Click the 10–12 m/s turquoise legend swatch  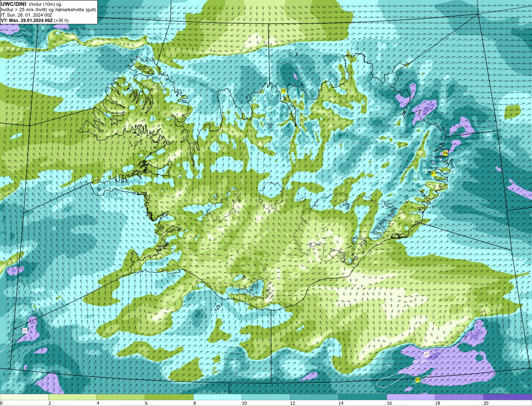[266, 397]
